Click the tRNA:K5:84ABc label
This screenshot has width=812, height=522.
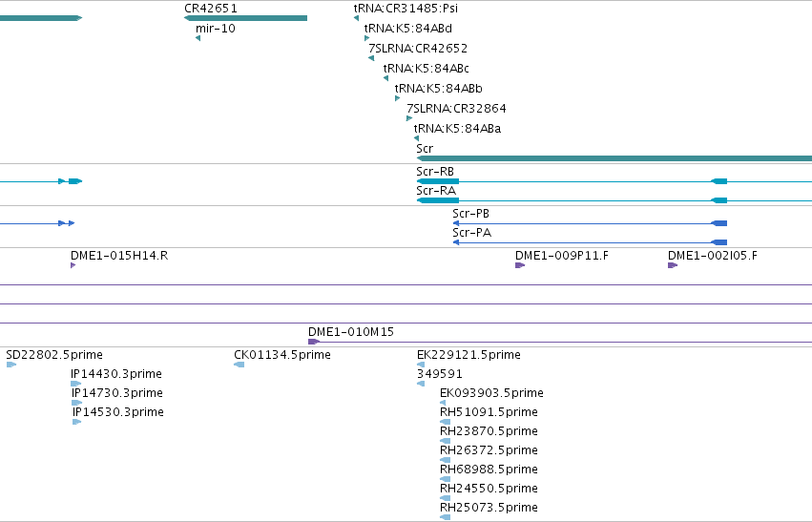[x=426, y=69]
